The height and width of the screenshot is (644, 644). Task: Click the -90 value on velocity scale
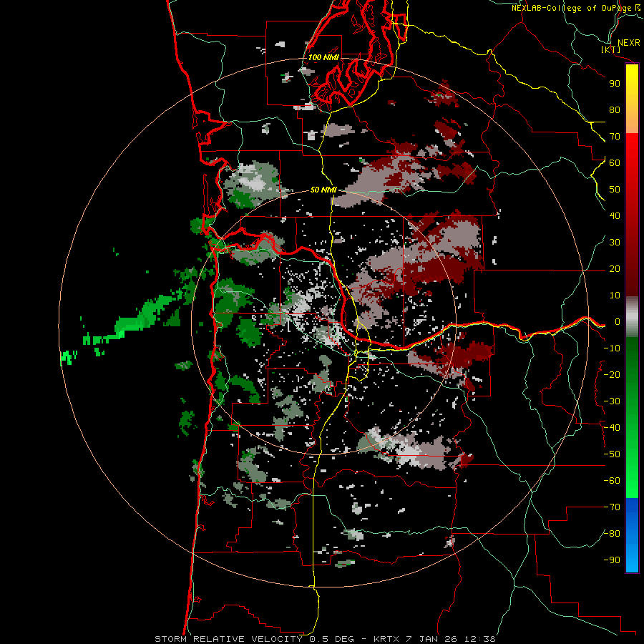click(612, 560)
